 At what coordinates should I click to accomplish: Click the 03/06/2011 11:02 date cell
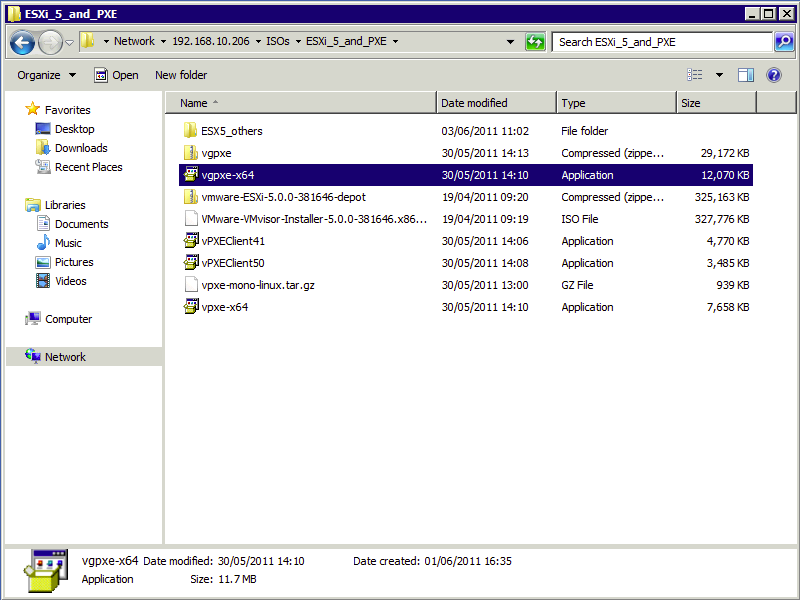pos(485,131)
